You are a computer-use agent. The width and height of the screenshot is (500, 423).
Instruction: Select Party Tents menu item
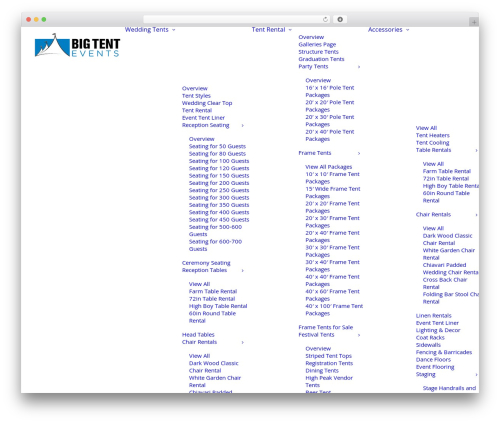[x=313, y=66]
